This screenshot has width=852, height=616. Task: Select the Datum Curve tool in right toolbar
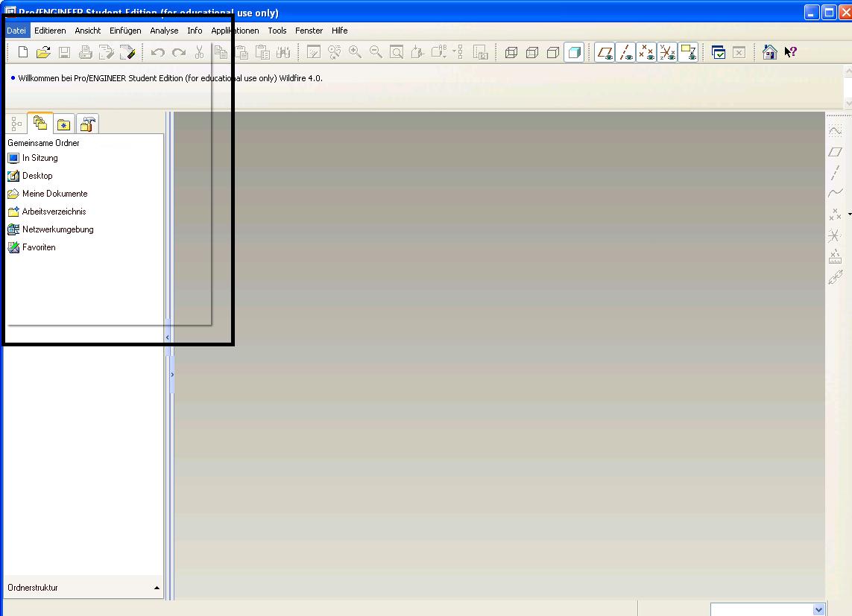click(835, 193)
